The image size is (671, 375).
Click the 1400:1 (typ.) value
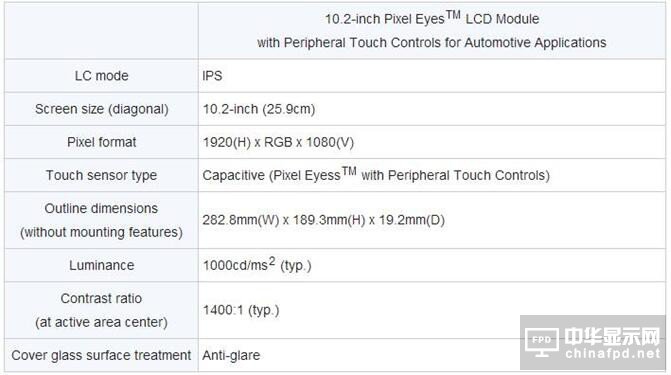click(x=241, y=310)
